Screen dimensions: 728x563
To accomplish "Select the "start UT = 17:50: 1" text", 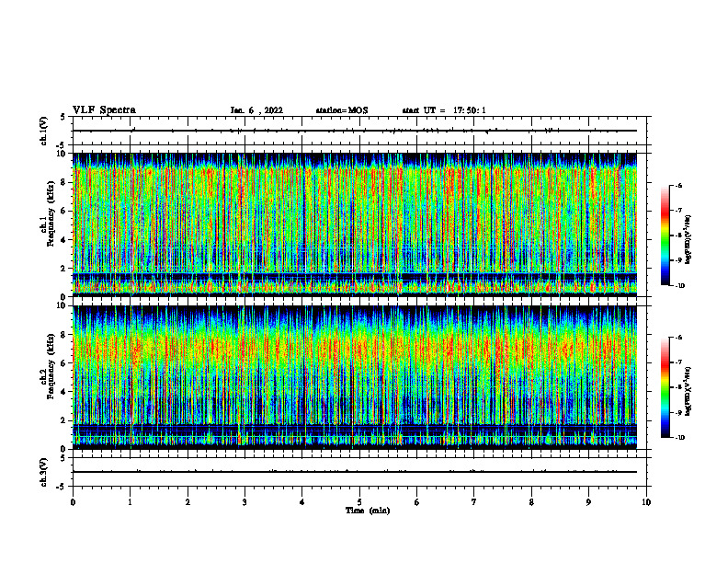I will [444, 110].
